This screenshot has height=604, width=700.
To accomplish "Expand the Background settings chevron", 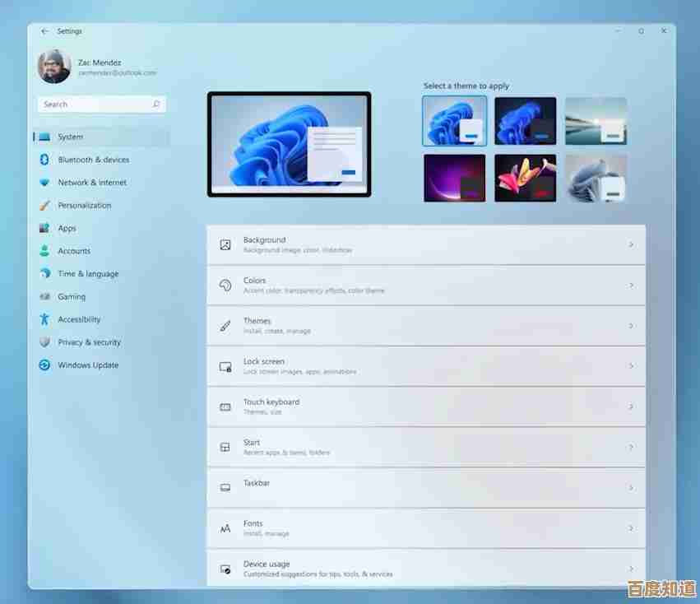I will [x=631, y=244].
